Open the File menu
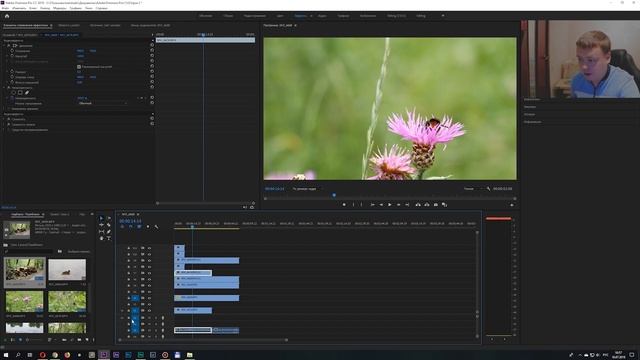This screenshot has width=640, height=360. (x=5, y=8)
